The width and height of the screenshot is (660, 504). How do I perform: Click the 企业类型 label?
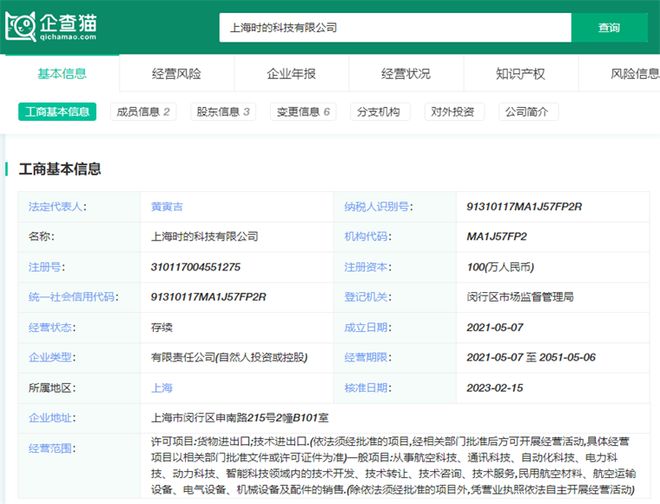(52, 357)
